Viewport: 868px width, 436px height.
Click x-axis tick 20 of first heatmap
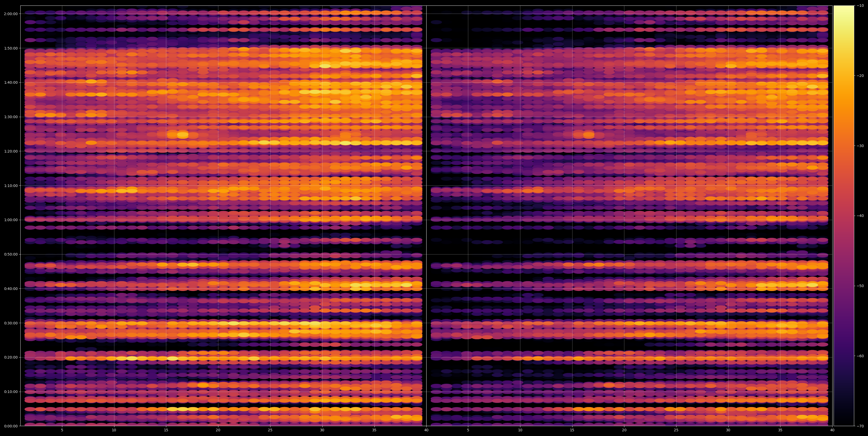(x=218, y=430)
